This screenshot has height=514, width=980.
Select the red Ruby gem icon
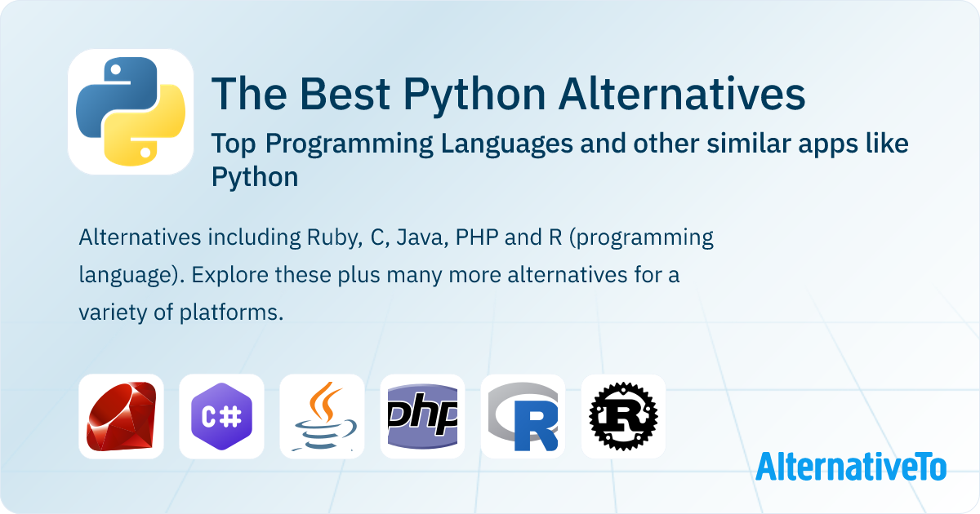pos(121,416)
